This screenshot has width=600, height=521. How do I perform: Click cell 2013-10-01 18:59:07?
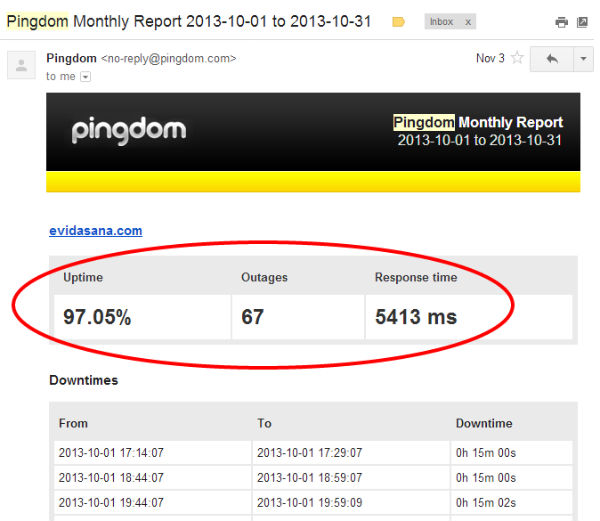(309, 478)
